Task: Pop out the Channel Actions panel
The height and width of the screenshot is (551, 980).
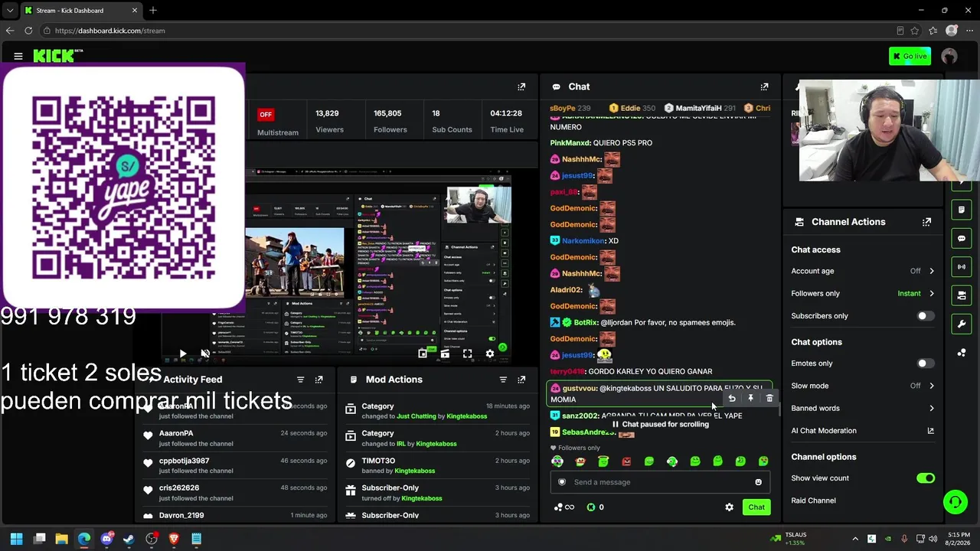Action: coord(926,222)
